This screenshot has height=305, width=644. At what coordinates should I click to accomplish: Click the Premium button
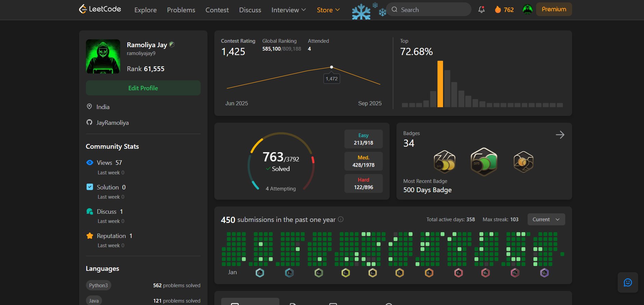click(554, 9)
